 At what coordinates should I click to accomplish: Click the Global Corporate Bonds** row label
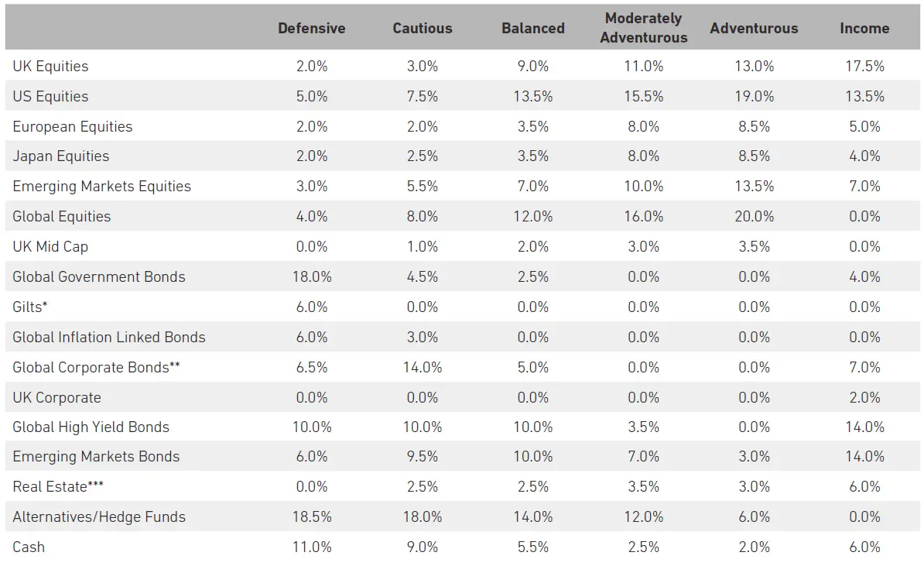click(96, 367)
